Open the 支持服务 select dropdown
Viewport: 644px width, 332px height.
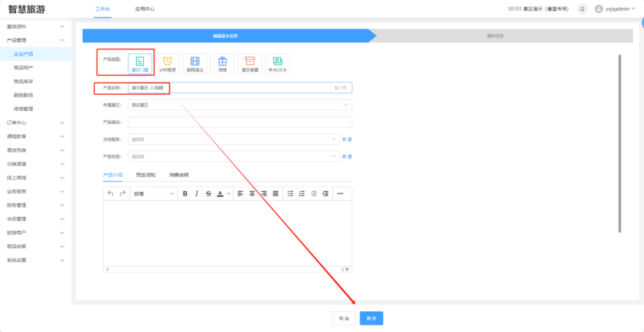click(233, 139)
